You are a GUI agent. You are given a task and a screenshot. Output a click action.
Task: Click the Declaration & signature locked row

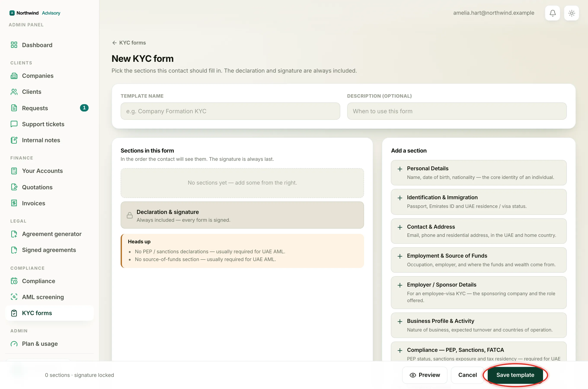(242, 215)
